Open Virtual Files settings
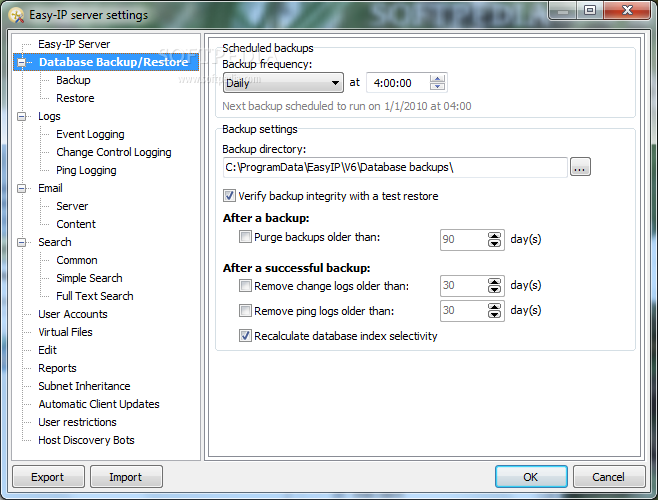658x500 pixels. click(65, 332)
